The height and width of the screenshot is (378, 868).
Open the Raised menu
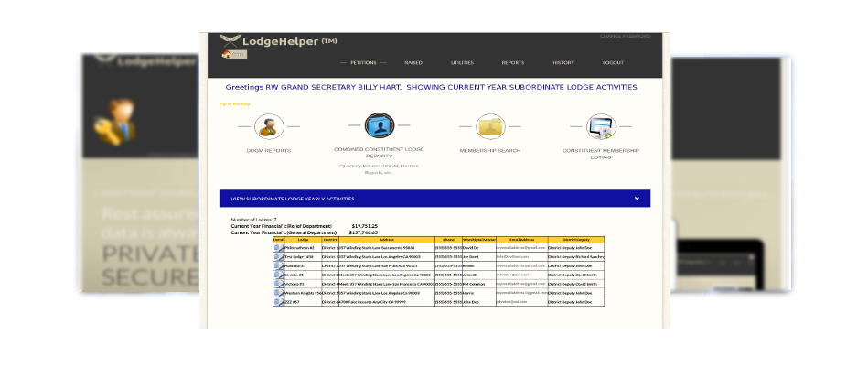pyautogui.click(x=413, y=63)
